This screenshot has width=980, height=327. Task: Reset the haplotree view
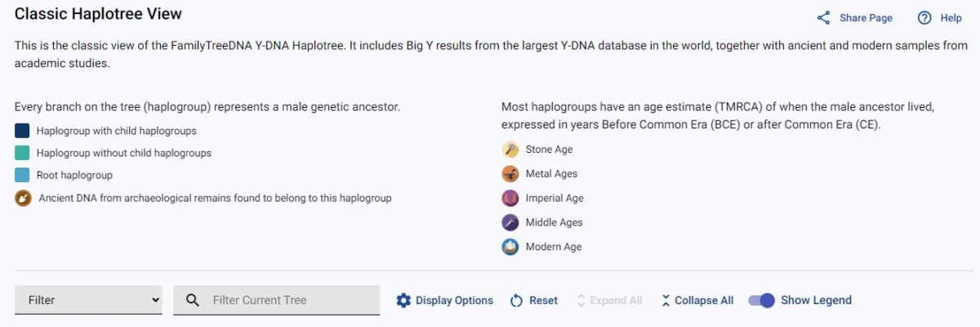pyautogui.click(x=534, y=301)
